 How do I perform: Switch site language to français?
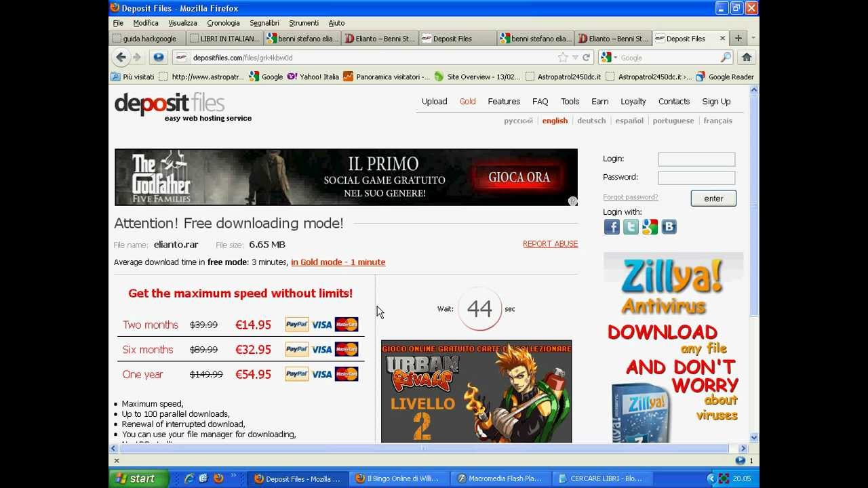[x=718, y=121]
